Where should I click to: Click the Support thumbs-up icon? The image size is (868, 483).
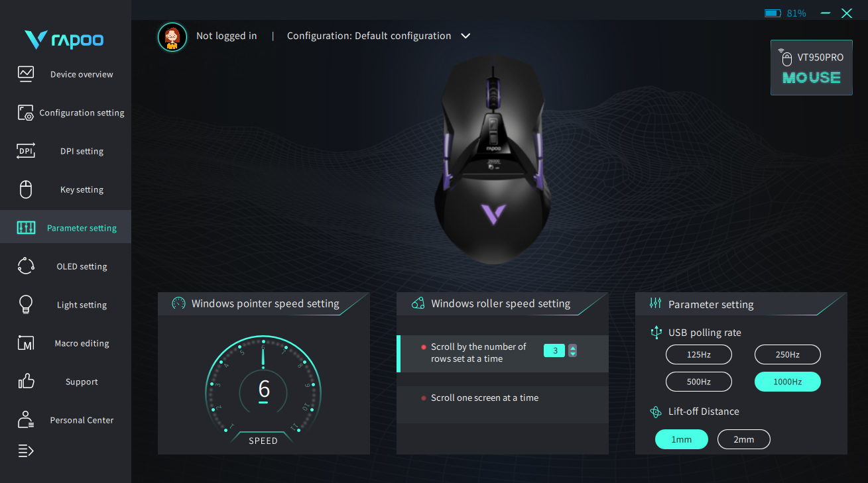coord(26,381)
